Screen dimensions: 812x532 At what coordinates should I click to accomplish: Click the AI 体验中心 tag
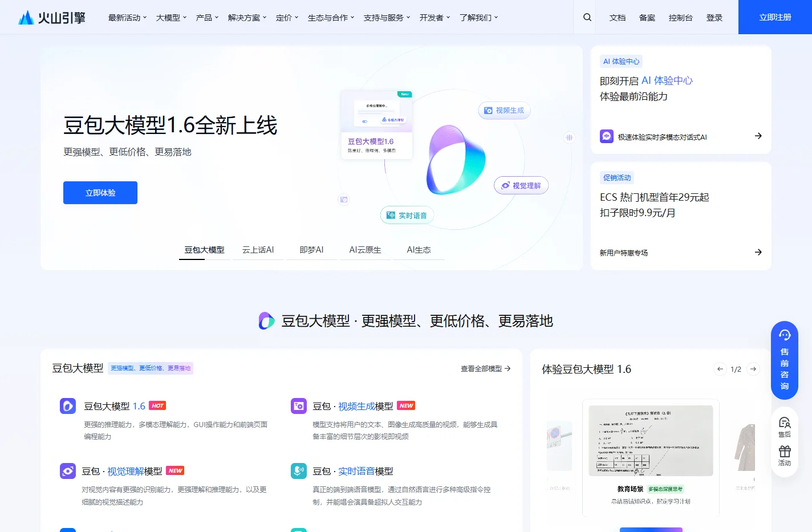[622, 62]
